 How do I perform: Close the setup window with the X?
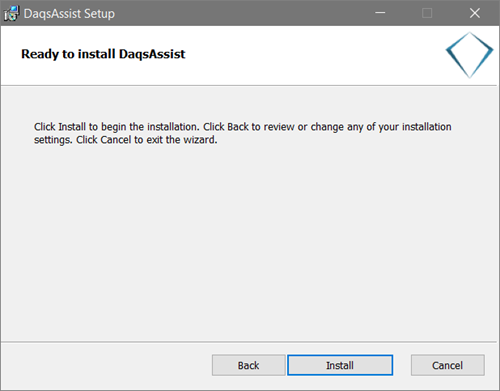tap(475, 13)
